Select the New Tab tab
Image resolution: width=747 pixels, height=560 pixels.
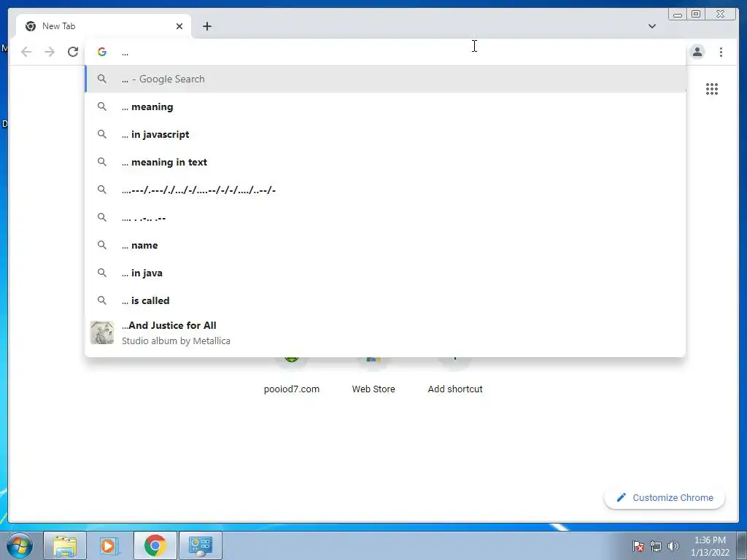tap(104, 26)
